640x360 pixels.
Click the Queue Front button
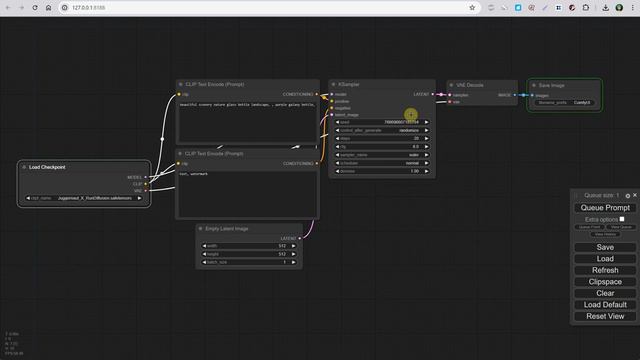click(589, 227)
